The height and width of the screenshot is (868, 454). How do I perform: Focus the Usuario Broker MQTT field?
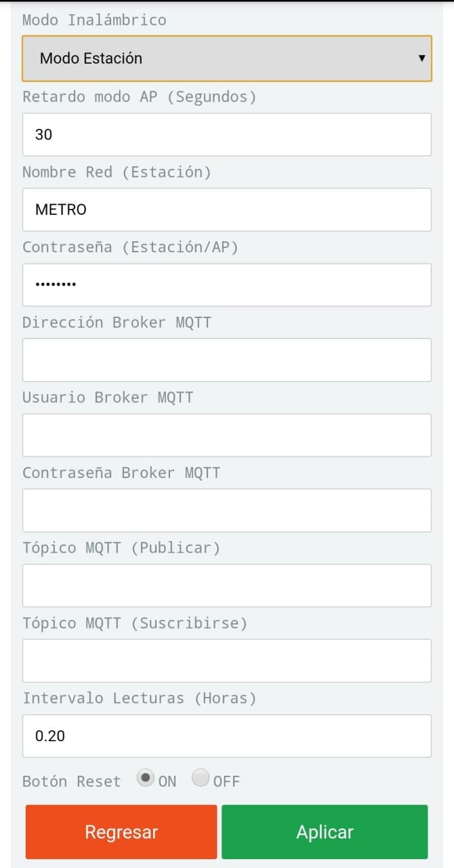227,435
